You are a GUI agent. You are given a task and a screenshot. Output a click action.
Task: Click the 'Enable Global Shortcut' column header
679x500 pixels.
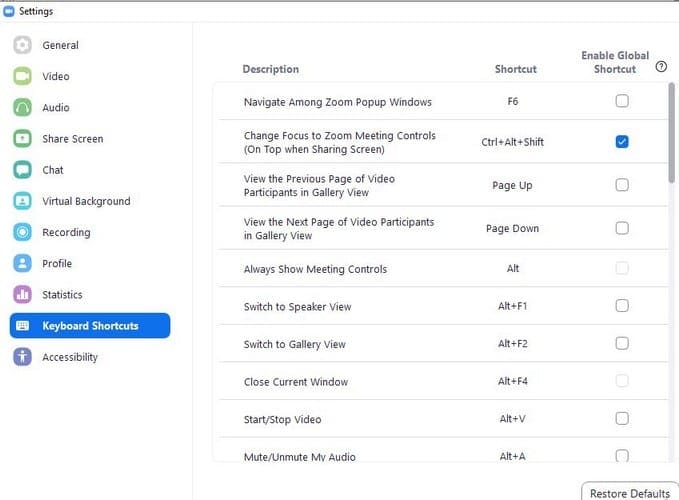(615, 62)
